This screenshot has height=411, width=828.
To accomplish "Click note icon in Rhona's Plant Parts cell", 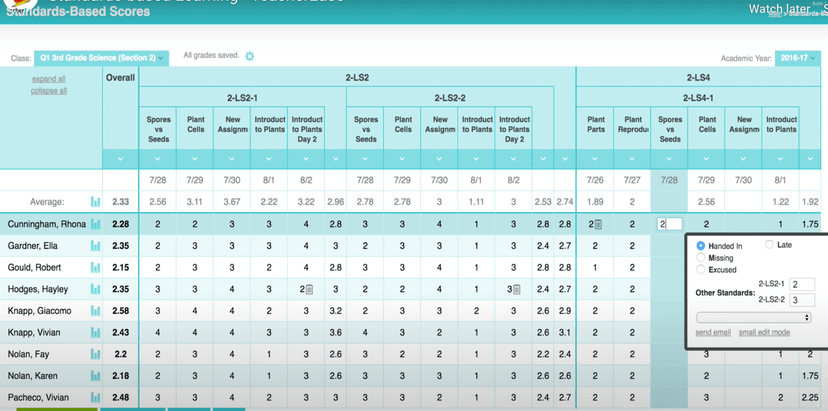I will pos(599,225).
